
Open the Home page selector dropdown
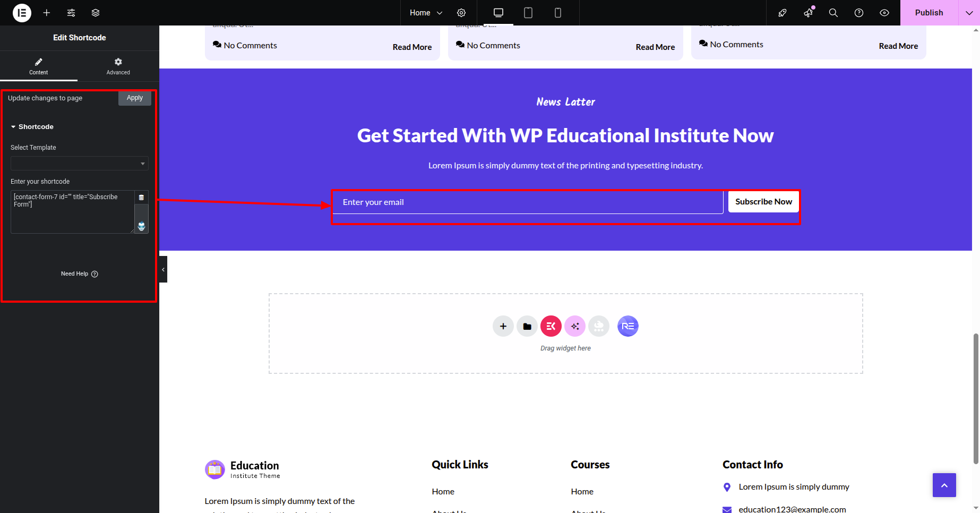click(x=426, y=13)
